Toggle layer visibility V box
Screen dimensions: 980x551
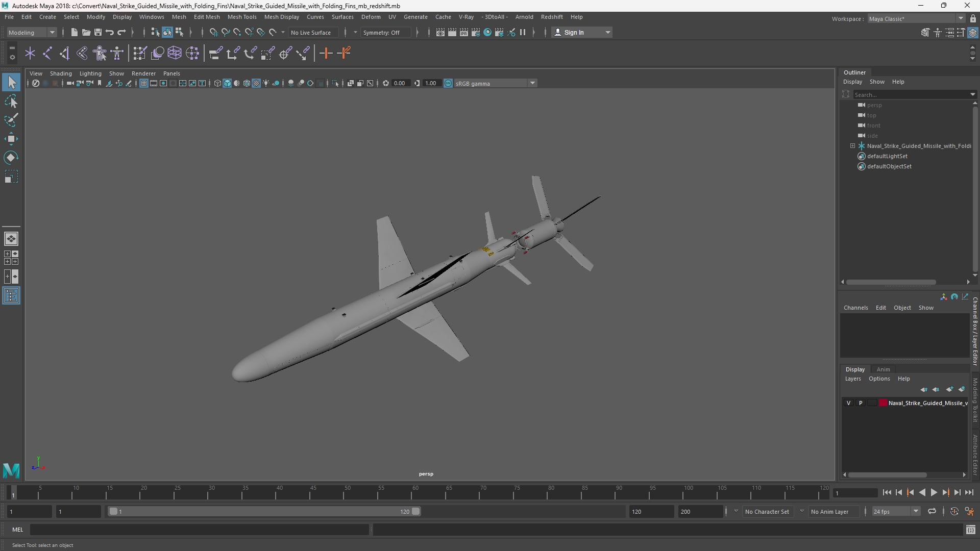pyautogui.click(x=849, y=403)
